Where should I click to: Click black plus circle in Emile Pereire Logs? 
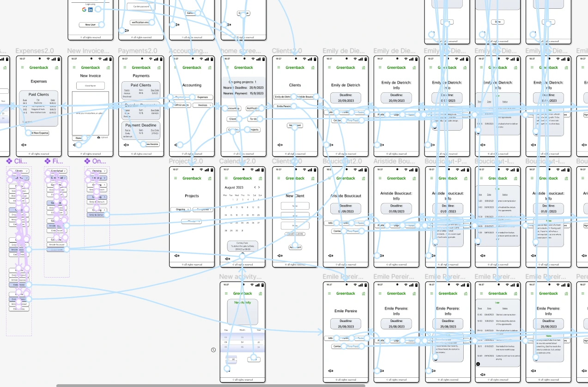click(478, 364)
